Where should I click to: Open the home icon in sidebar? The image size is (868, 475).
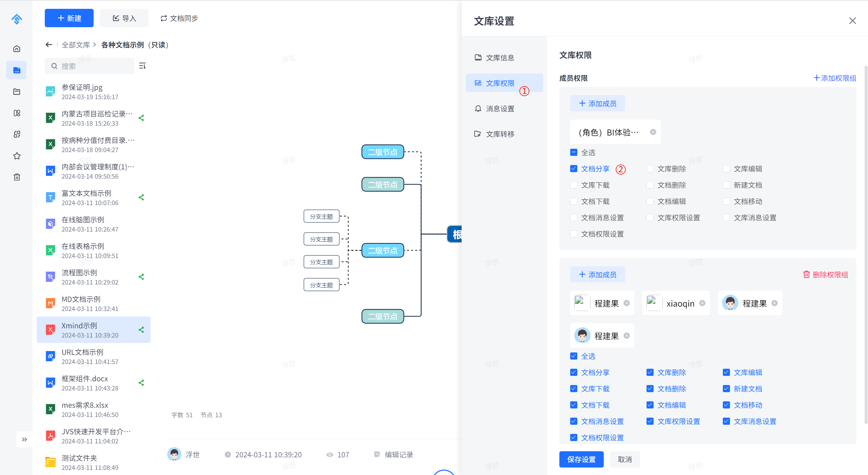click(x=17, y=49)
